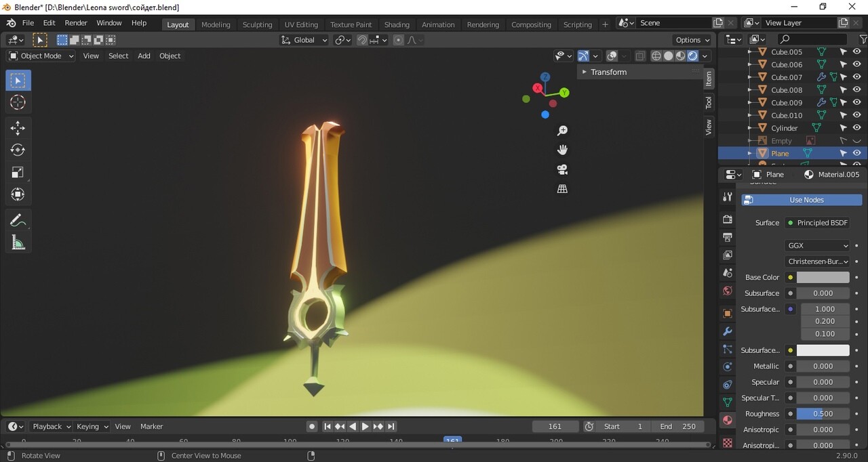Open the Options popover in header
Viewport: 868px width, 462px height.
tap(692, 40)
